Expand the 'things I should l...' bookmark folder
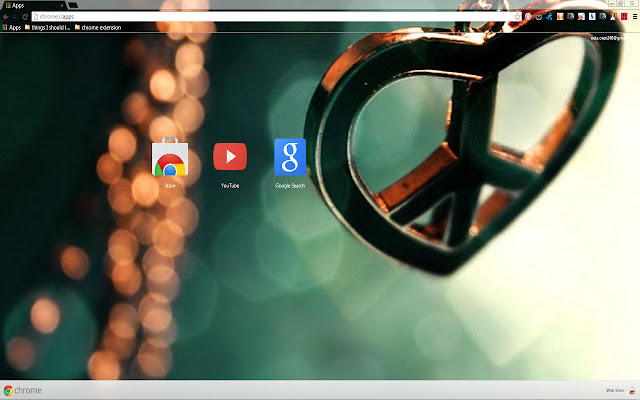 click(47, 27)
